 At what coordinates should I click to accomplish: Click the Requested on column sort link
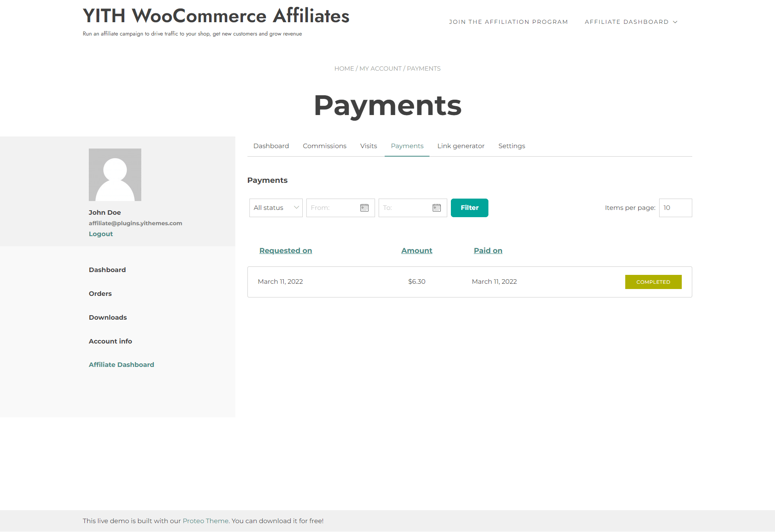pyautogui.click(x=286, y=250)
